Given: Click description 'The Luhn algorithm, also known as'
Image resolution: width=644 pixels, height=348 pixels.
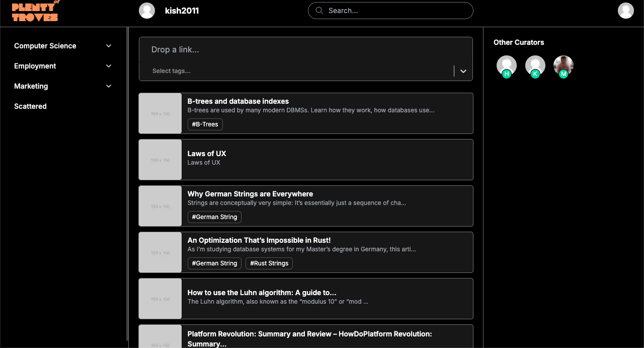Looking at the screenshot, I should click(x=278, y=302).
